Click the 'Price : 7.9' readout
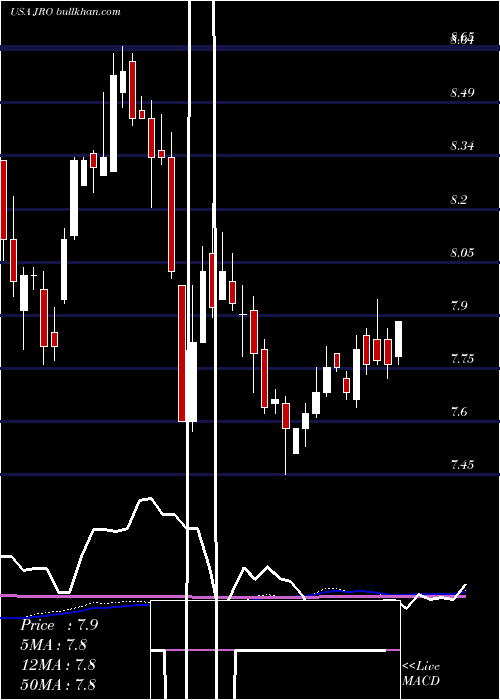The width and height of the screenshot is (500, 700). click(59, 625)
